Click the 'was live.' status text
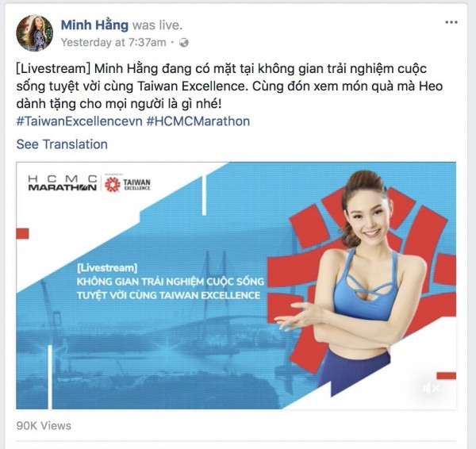 click(x=157, y=25)
